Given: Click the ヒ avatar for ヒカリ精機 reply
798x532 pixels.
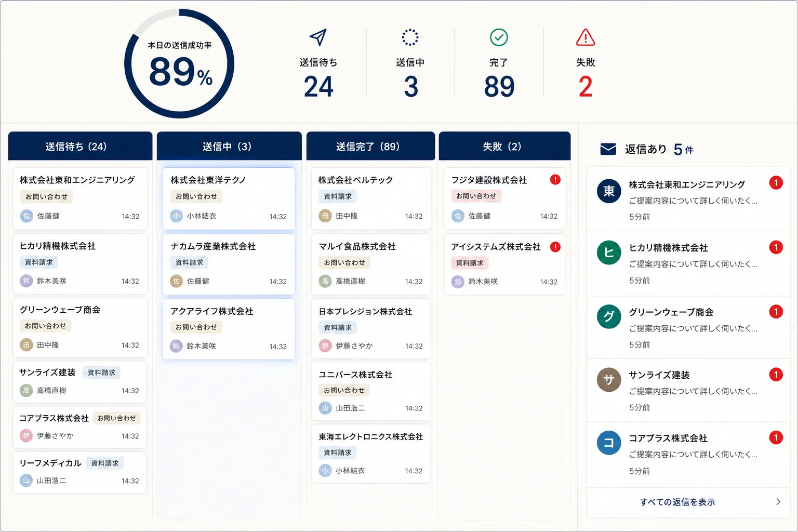Looking at the screenshot, I should (609, 253).
